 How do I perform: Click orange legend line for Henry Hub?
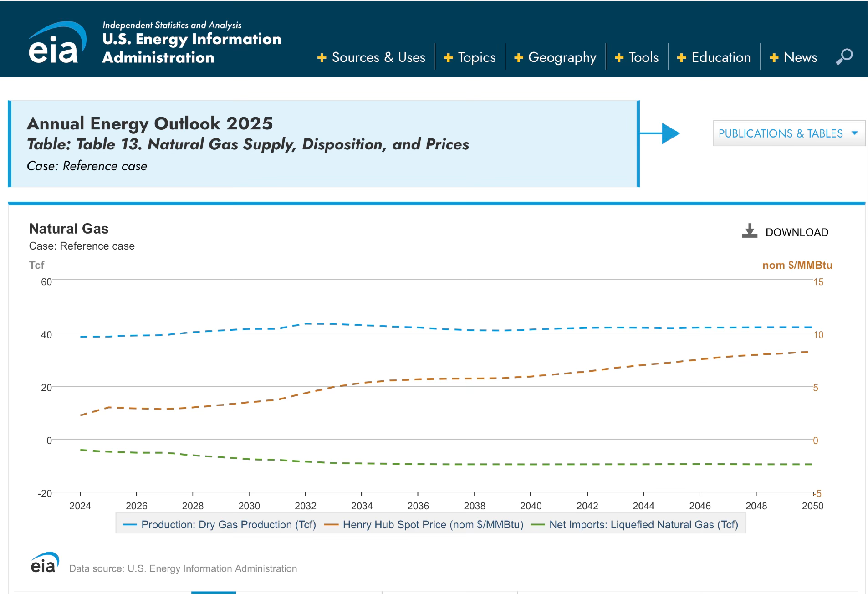pos(331,525)
